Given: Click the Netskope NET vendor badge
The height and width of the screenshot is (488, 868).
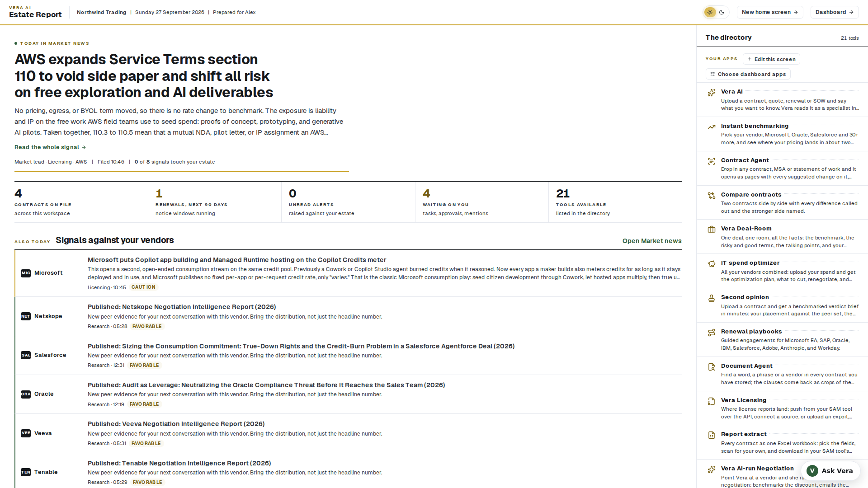Looking at the screenshot, I should coord(26,316).
